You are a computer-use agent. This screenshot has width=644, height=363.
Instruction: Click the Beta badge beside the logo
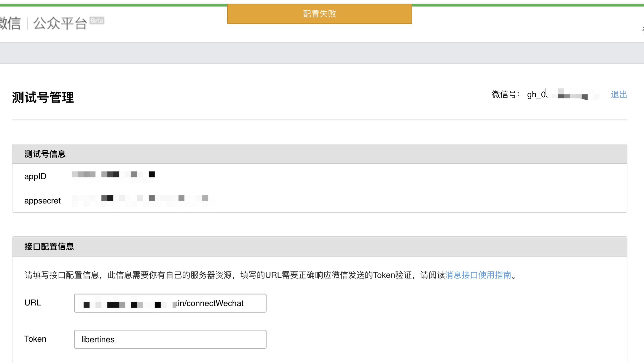[97, 20]
